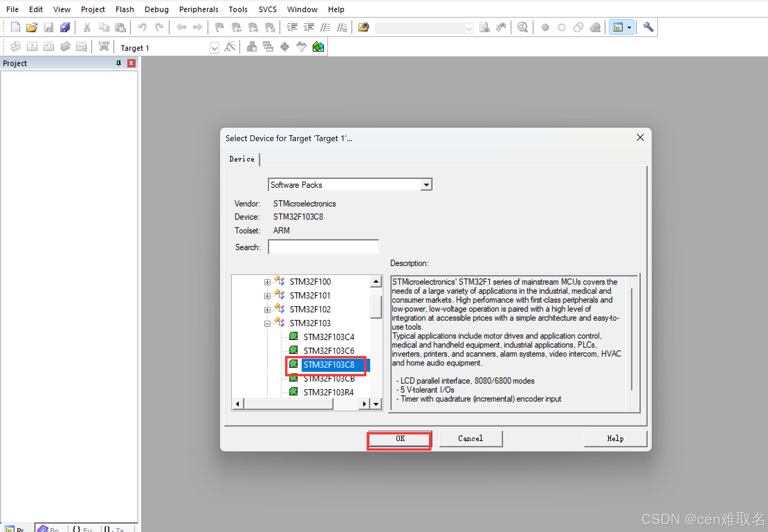Screen dimensions: 768x532
Task: Open Manage Run-Time Environment green icon
Action: 318,47
